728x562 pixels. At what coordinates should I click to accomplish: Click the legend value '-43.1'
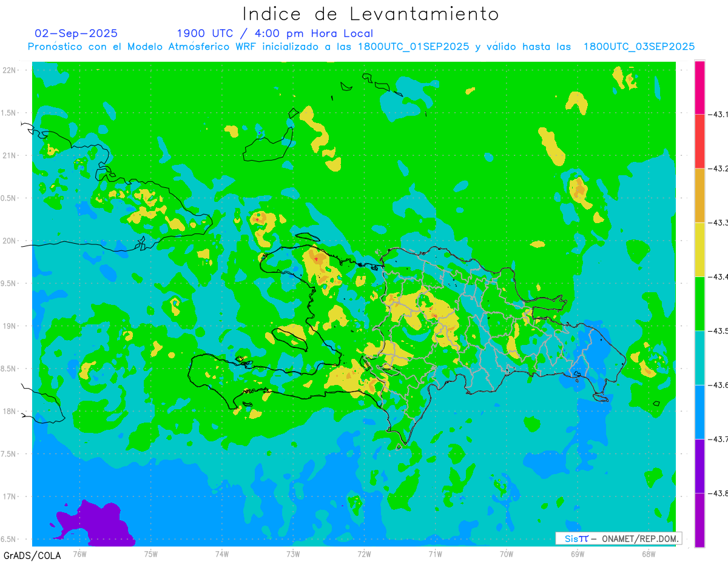click(718, 114)
